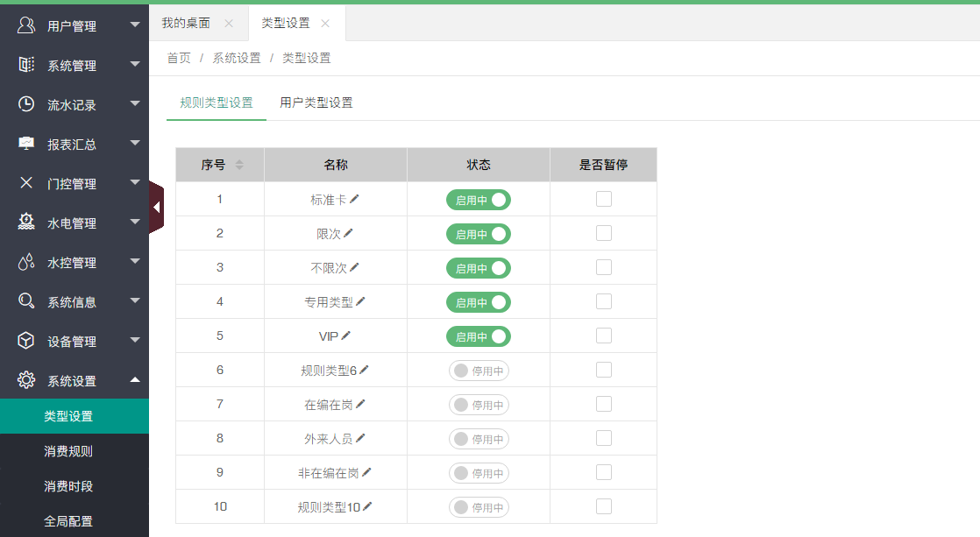The image size is (980, 537).
Task: Click the pencil icon beside 专用类型
Action: [360, 301]
